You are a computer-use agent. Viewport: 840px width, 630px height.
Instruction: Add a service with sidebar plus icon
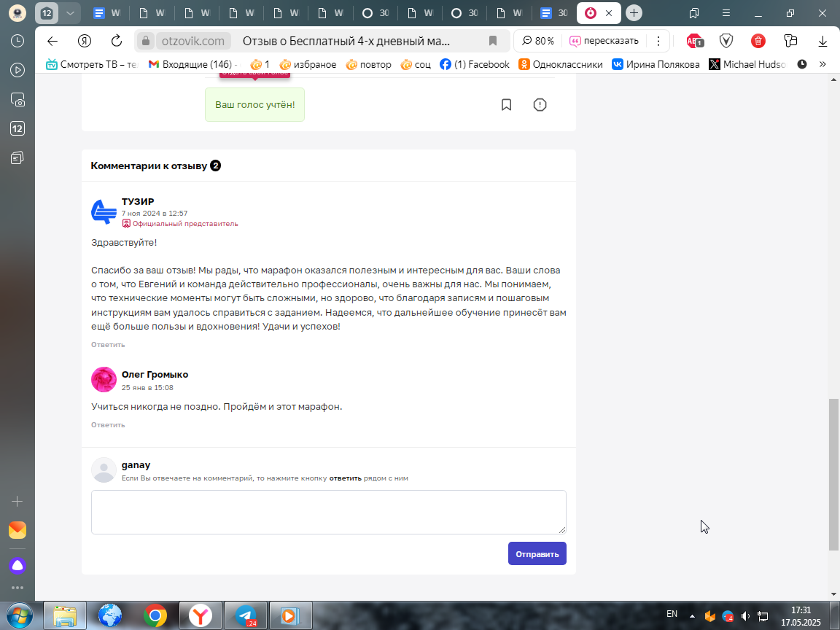click(17, 502)
